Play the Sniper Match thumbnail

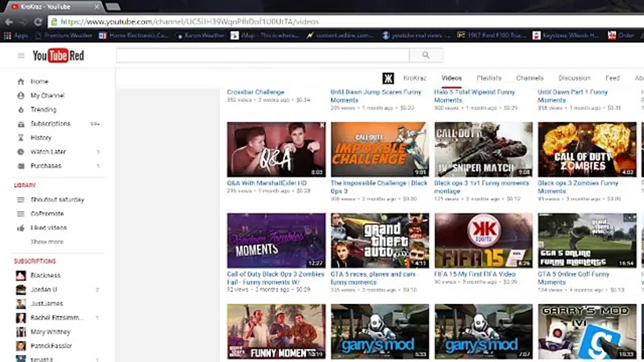coord(484,149)
